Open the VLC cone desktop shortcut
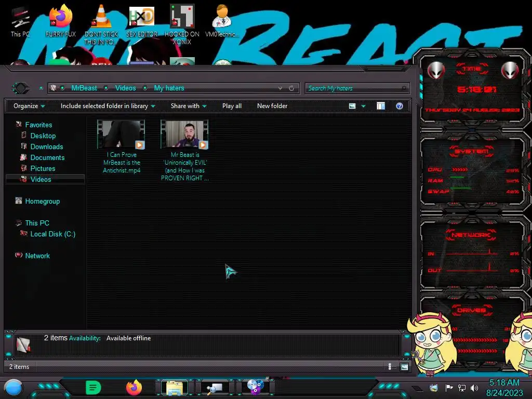Viewport: 532px width, 399px height. [x=101, y=24]
